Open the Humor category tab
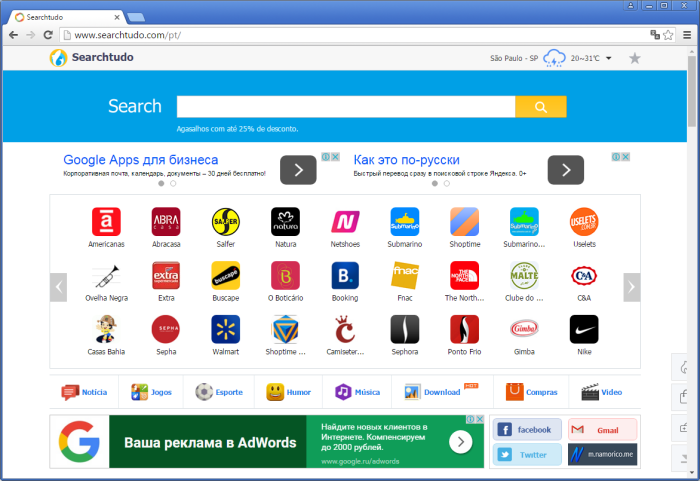 pos(288,392)
